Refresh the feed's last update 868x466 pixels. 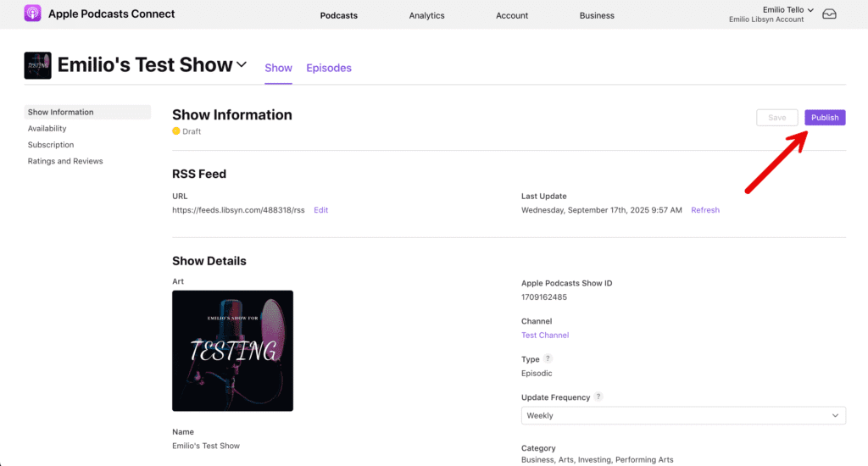(704, 210)
